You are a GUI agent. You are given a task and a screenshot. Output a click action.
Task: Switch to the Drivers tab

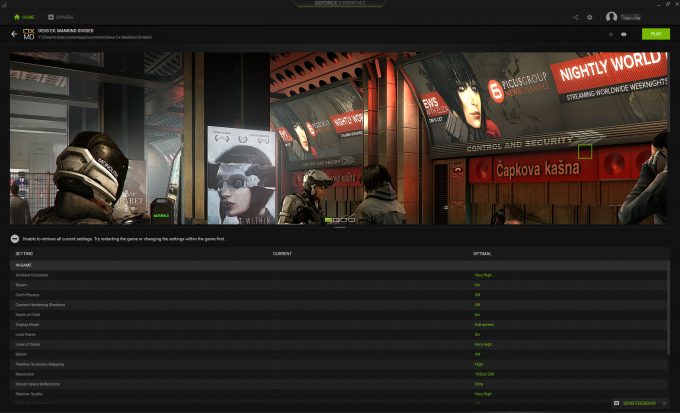[x=60, y=17]
